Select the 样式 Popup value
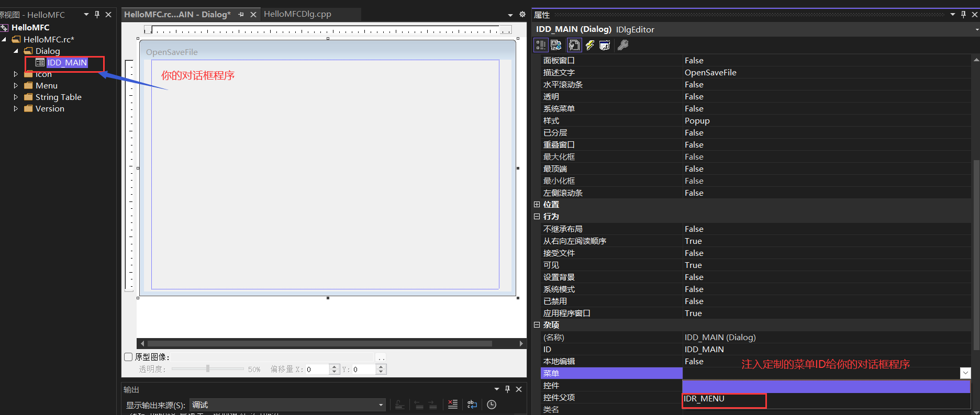980x415 pixels. click(697, 121)
